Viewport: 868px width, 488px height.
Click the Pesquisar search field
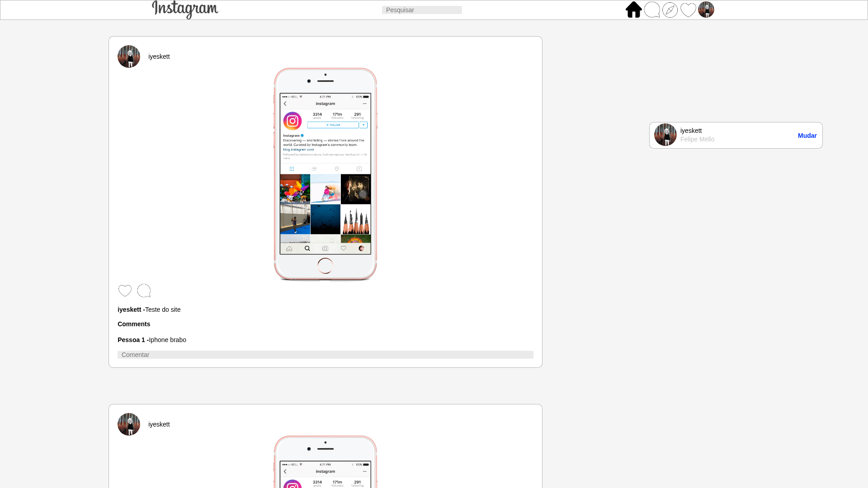click(x=422, y=10)
